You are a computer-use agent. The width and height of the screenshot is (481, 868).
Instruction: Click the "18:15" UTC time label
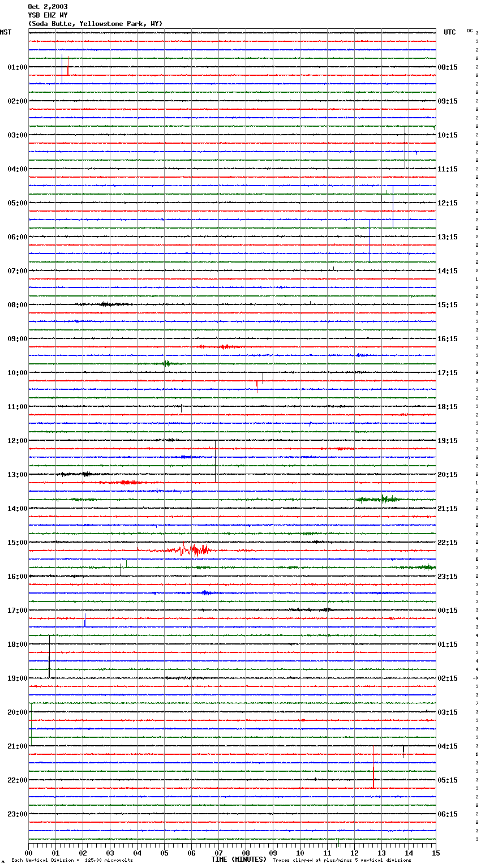click(448, 407)
